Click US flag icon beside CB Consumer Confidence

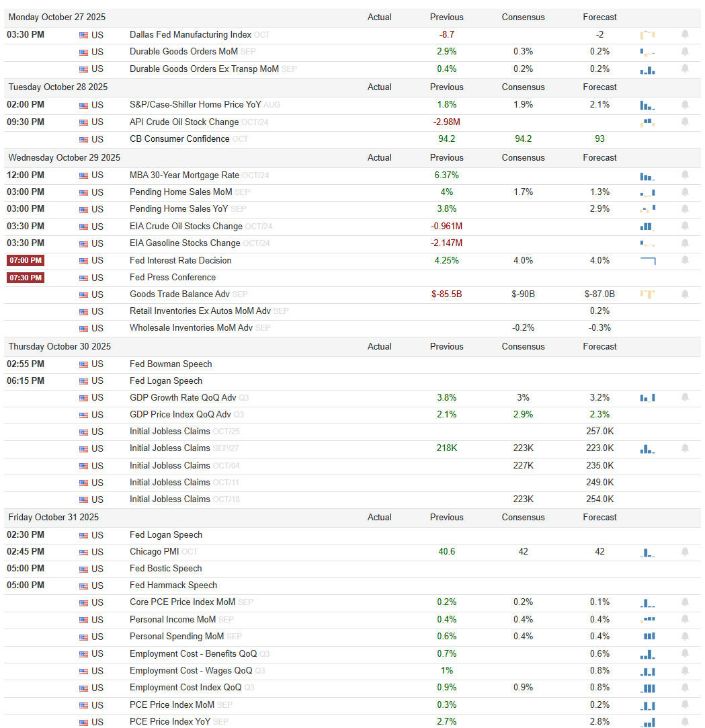pos(83,139)
